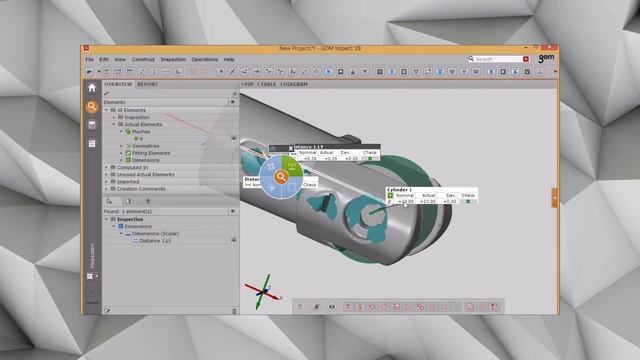
Task: Open the report sheet workspace icon in sidebar
Action: click(92, 143)
